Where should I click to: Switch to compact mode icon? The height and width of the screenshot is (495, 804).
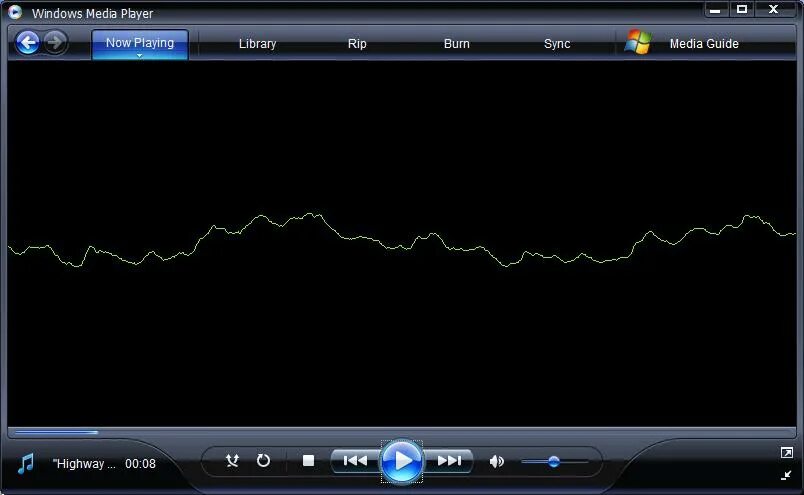click(786, 476)
